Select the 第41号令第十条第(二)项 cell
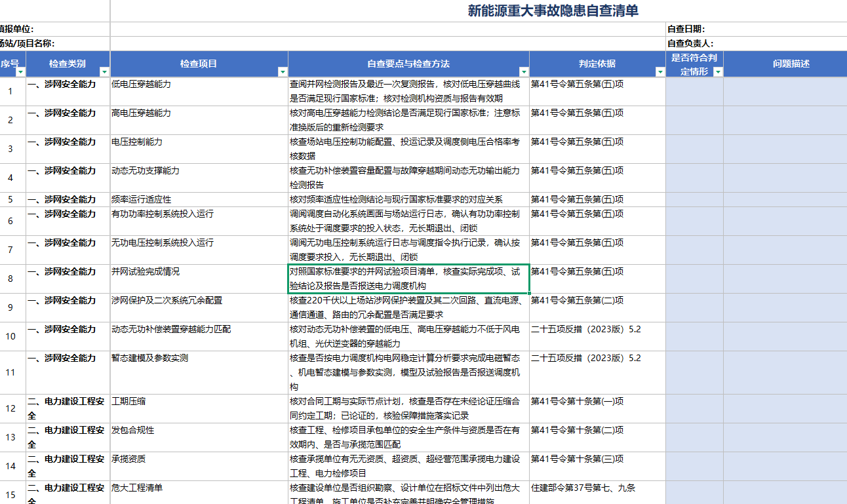 click(x=597, y=437)
